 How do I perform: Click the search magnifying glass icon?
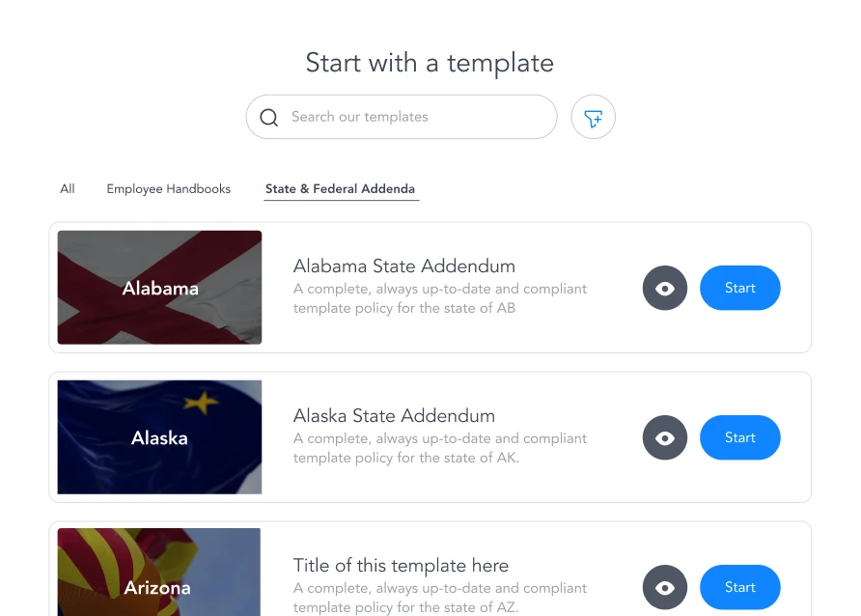click(x=268, y=117)
